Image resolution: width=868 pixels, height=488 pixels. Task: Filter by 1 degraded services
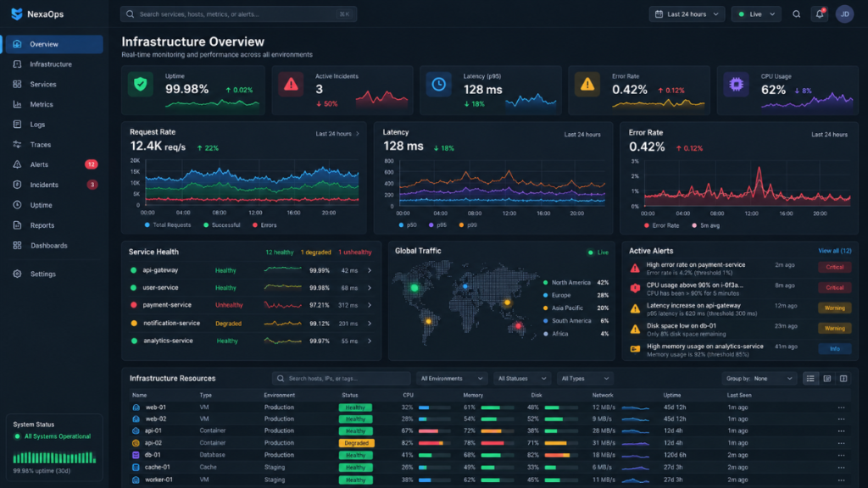click(x=316, y=252)
